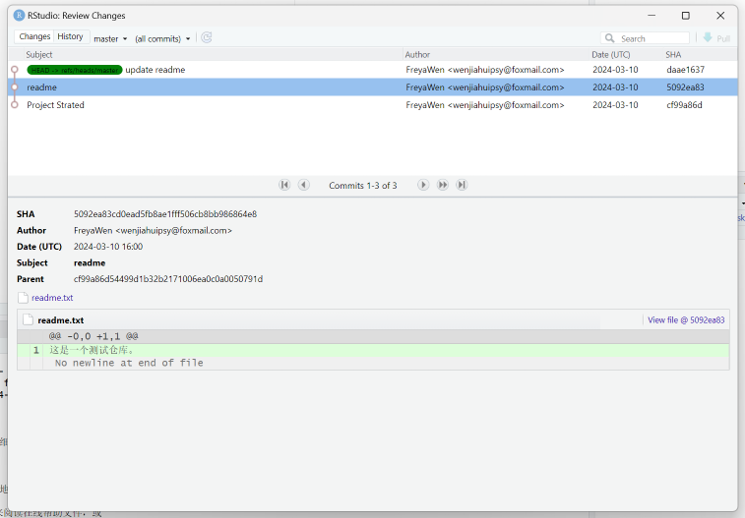The height and width of the screenshot is (518, 745).
Task: Go to next page of commits
Action: coord(423,185)
